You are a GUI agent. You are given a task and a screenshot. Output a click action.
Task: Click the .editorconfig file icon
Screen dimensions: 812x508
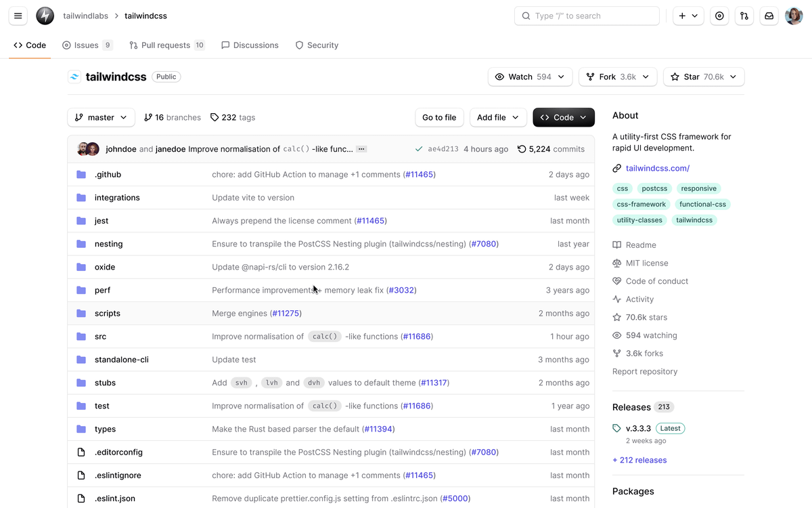coord(81,452)
